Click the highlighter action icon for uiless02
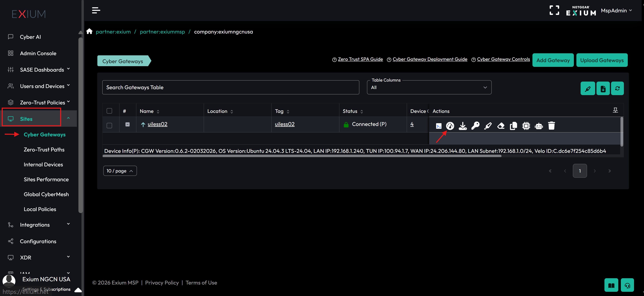 tap(488, 126)
